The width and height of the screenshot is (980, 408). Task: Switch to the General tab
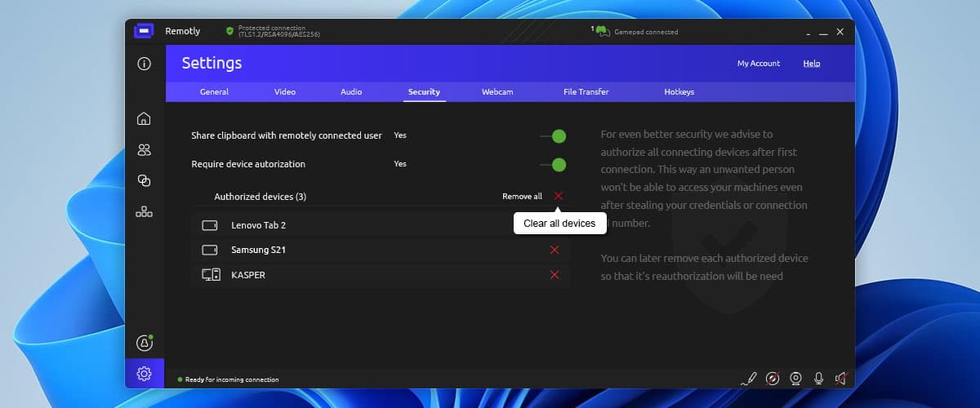[214, 92]
